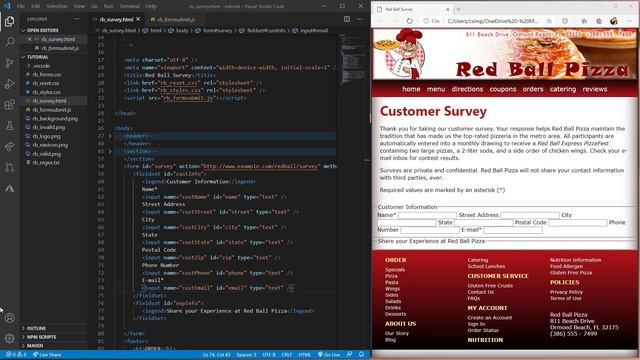The width and height of the screenshot is (640, 360).
Task: Open the Testing flask view
Action: 9,126
